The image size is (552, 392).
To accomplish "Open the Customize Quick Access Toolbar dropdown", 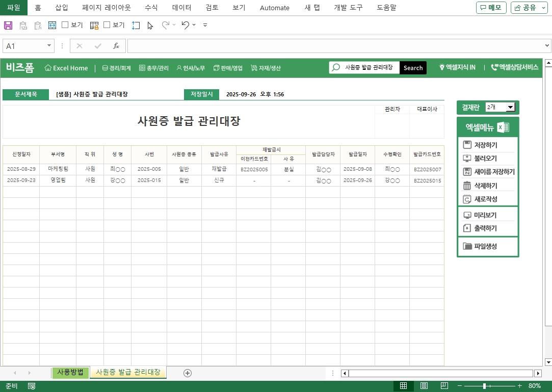I will pyautogui.click(x=205, y=25).
